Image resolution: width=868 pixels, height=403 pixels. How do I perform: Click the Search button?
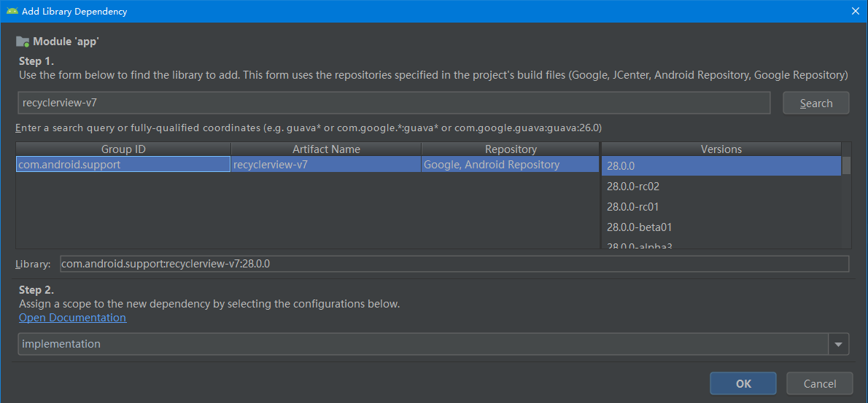[x=815, y=103]
